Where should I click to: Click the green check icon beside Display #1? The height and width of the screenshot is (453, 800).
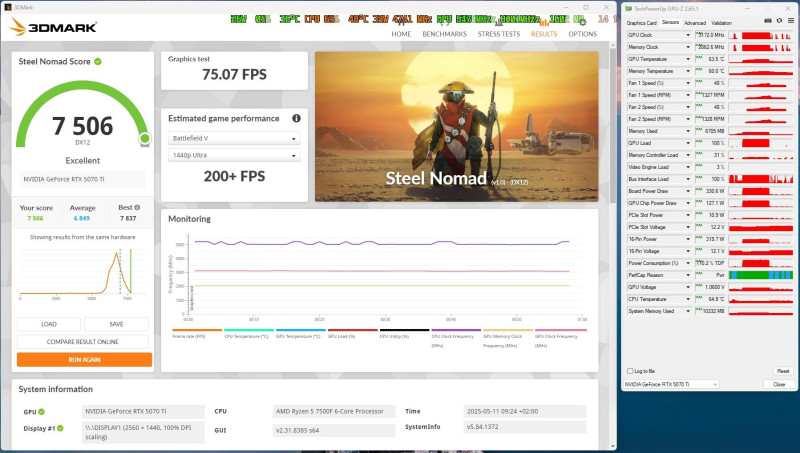[60, 428]
